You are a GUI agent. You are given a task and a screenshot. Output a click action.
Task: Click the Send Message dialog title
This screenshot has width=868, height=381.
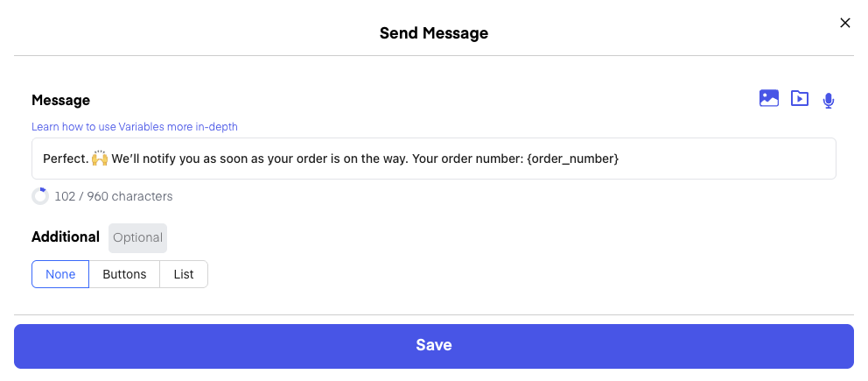(434, 33)
